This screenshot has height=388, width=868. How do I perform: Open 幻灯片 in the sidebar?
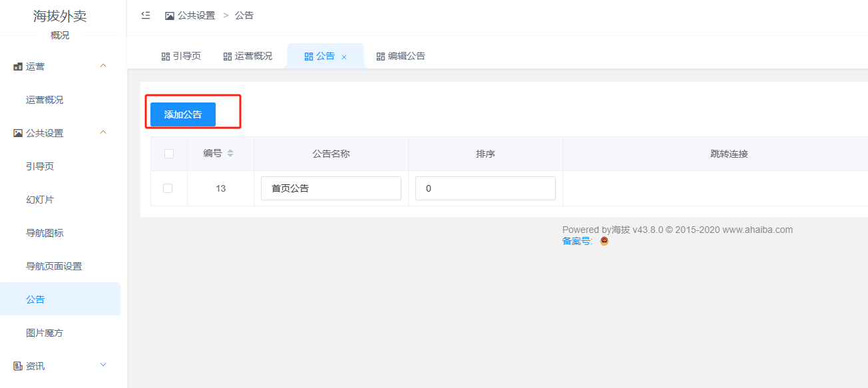coord(60,200)
